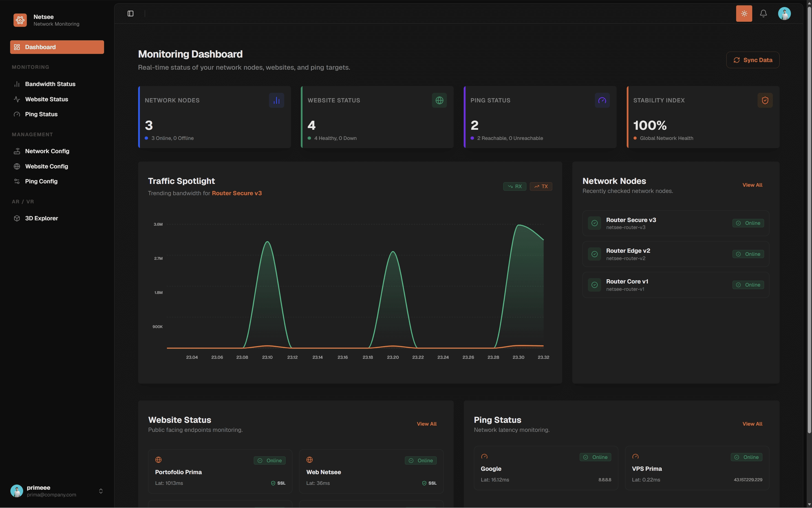Click the Stability Index 100% card

[703, 117]
